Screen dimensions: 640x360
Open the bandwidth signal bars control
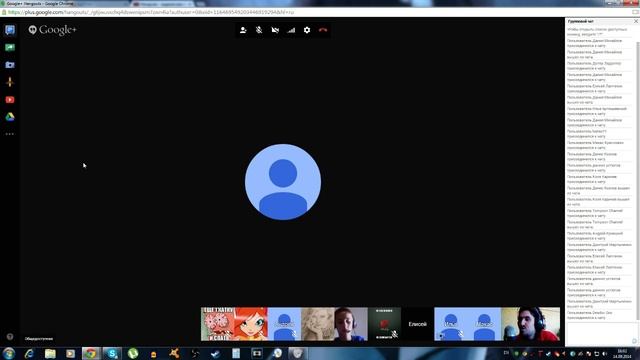[291, 30]
